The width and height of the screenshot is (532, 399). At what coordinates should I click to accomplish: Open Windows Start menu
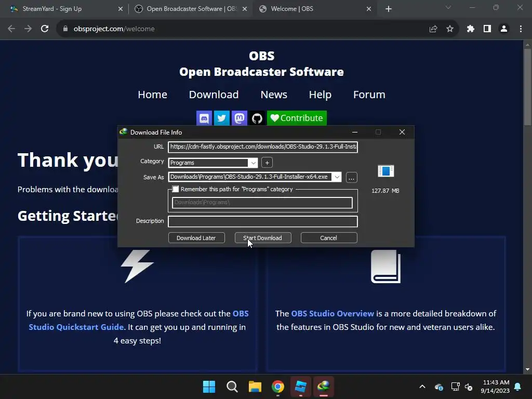click(x=209, y=387)
